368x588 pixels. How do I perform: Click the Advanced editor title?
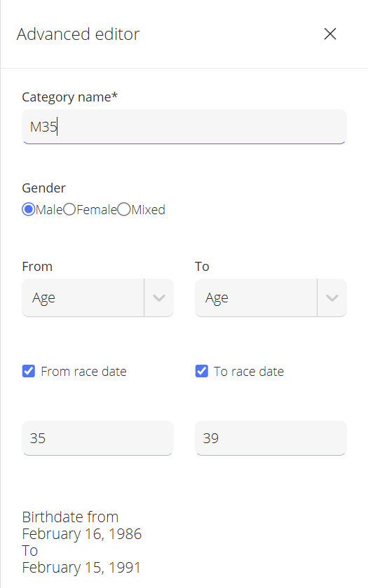(x=78, y=34)
